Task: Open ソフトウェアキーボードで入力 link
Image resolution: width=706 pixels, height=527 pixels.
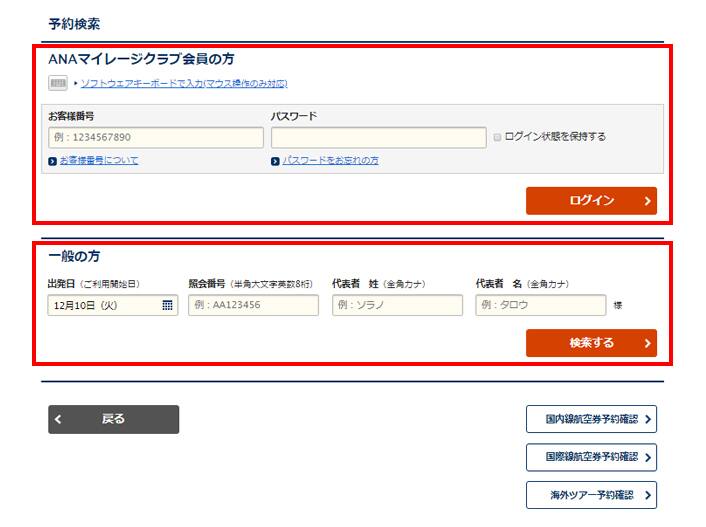Action: tap(184, 83)
